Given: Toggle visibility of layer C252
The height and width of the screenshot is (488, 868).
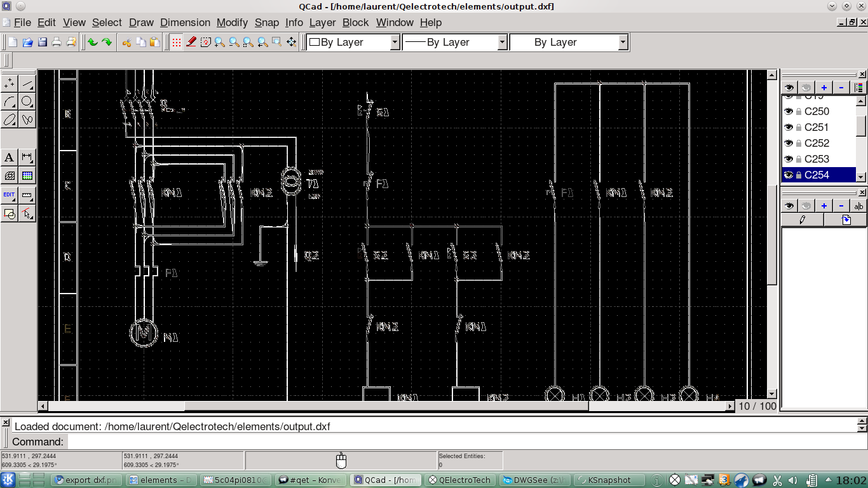Looking at the screenshot, I should [x=789, y=143].
